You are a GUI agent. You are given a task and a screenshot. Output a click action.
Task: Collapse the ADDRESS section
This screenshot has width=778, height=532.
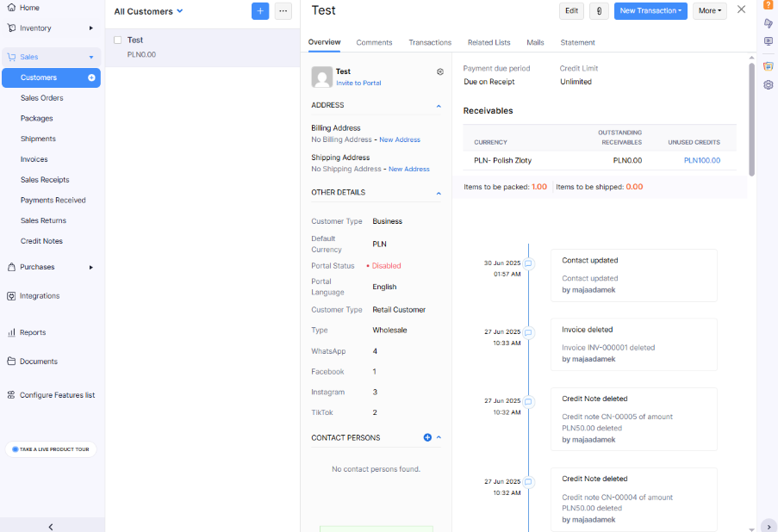tap(439, 105)
